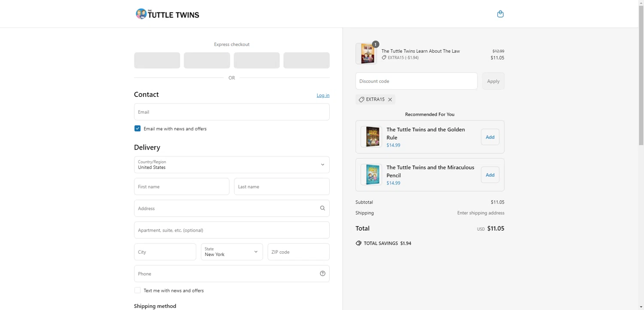Screen dimensions: 644x310
Task: Uncheck Email me with news and offers
Action: tap(137, 129)
